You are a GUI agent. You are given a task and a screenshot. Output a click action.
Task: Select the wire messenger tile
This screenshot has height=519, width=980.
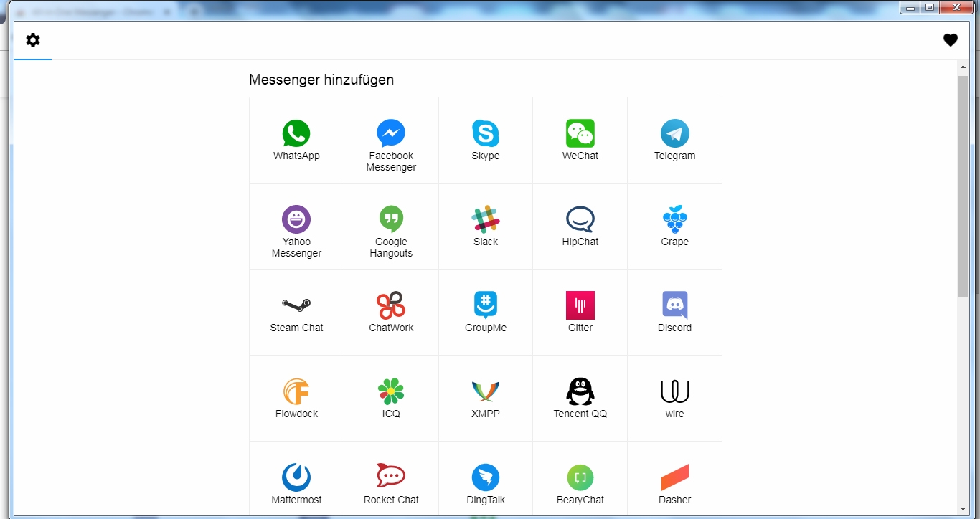point(675,398)
